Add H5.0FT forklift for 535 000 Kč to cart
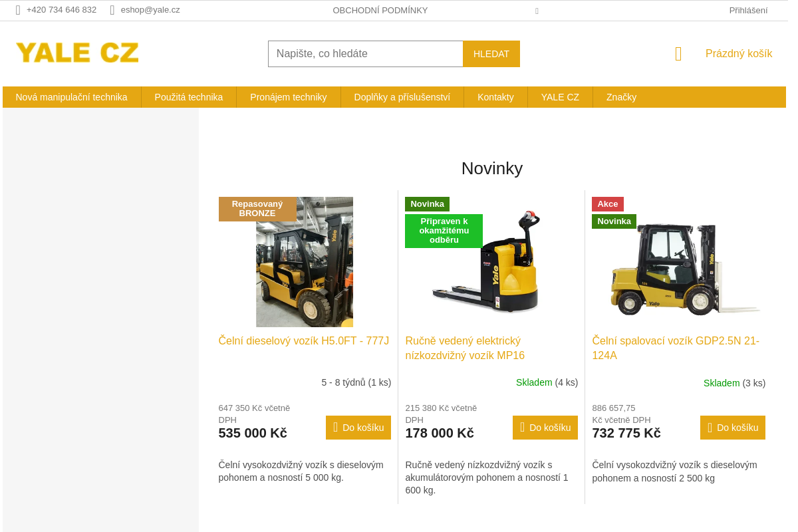This screenshot has height=532, width=798. point(358,428)
